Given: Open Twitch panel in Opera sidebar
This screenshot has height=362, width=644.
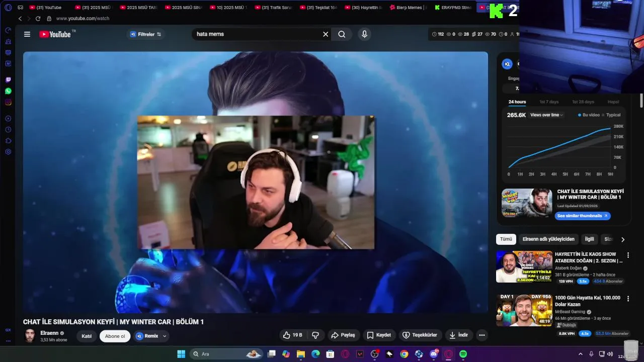Looking at the screenshot, I should click(x=8, y=80).
